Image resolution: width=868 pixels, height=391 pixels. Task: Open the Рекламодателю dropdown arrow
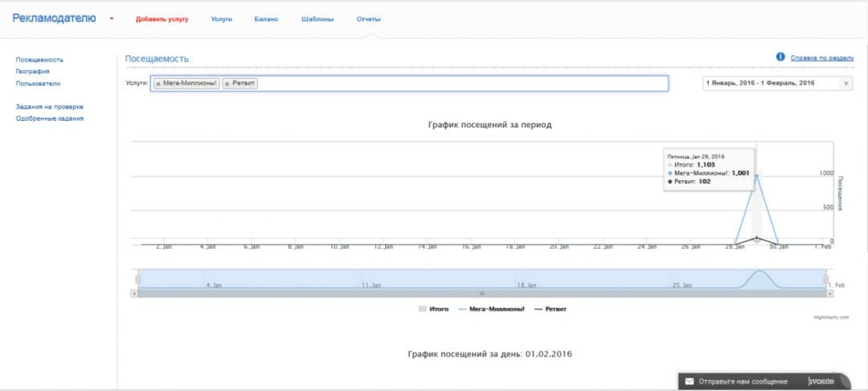pyautogui.click(x=112, y=19)
